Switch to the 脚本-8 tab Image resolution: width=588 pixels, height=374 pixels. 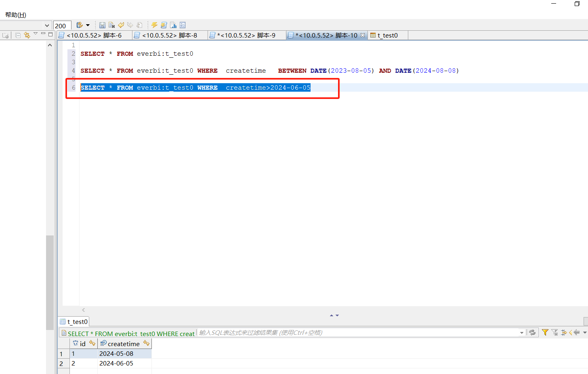point(170,35)
